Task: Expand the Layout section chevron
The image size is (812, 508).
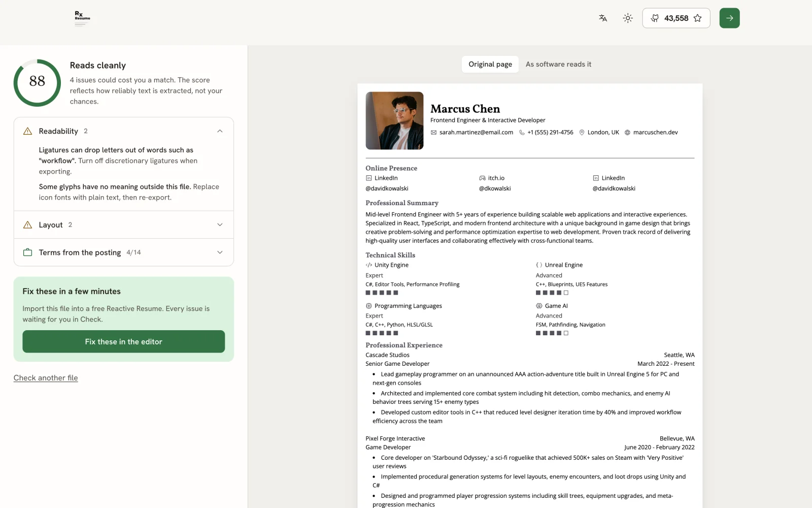Action: [x=220, y=225]
